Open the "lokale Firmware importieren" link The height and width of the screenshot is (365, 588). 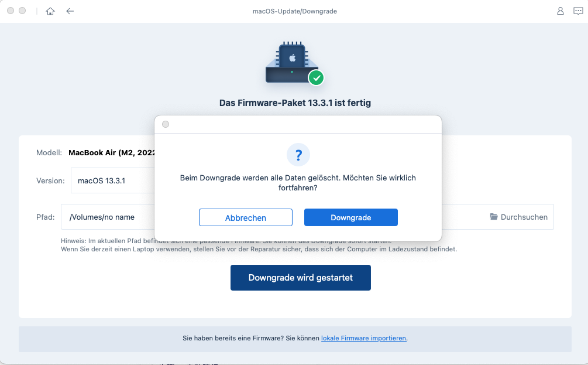[x=363, y=338]
